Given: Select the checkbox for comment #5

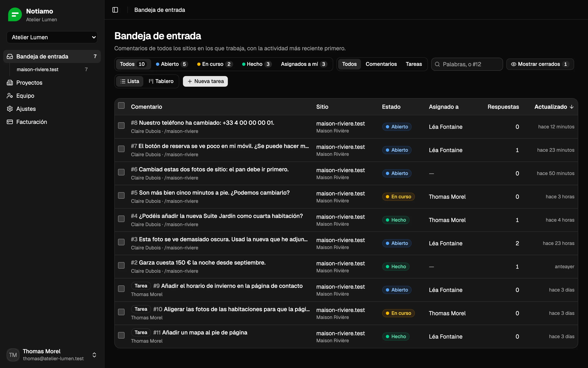Looking at the screenshot, I should [x=121, y=196].
